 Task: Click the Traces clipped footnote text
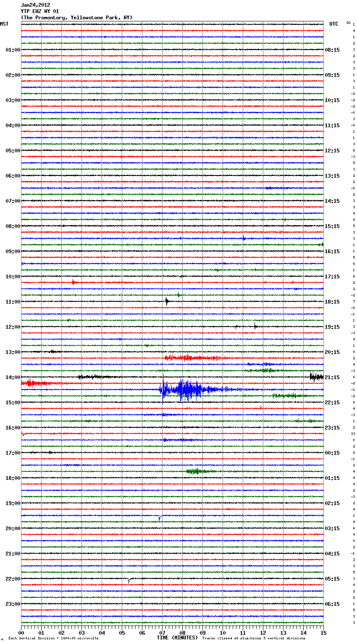254,639
